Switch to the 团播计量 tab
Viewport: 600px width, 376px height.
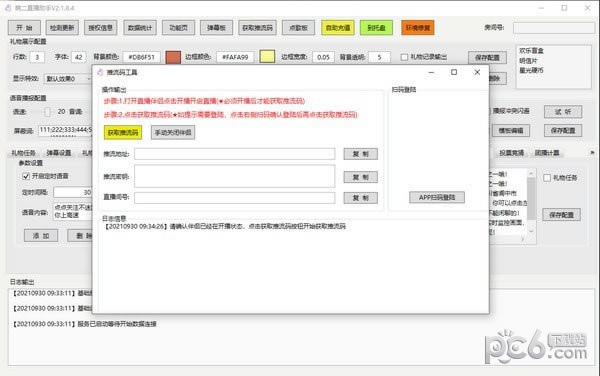[547, 153]
